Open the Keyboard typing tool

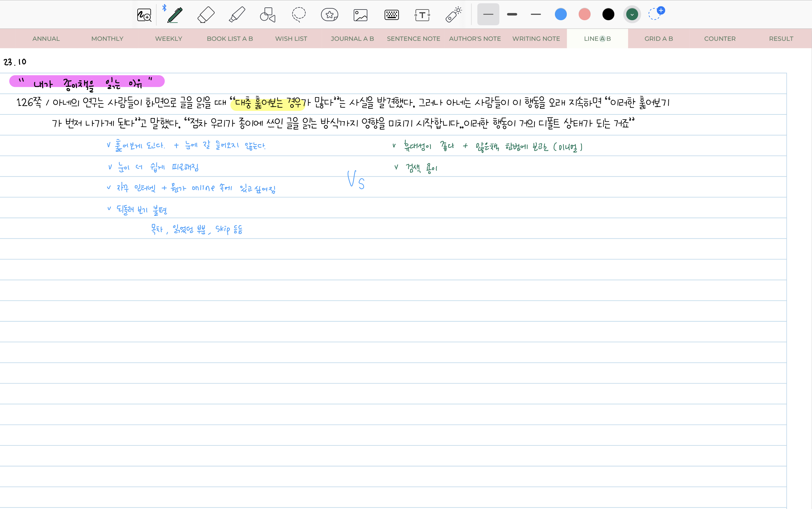point(391,15)
